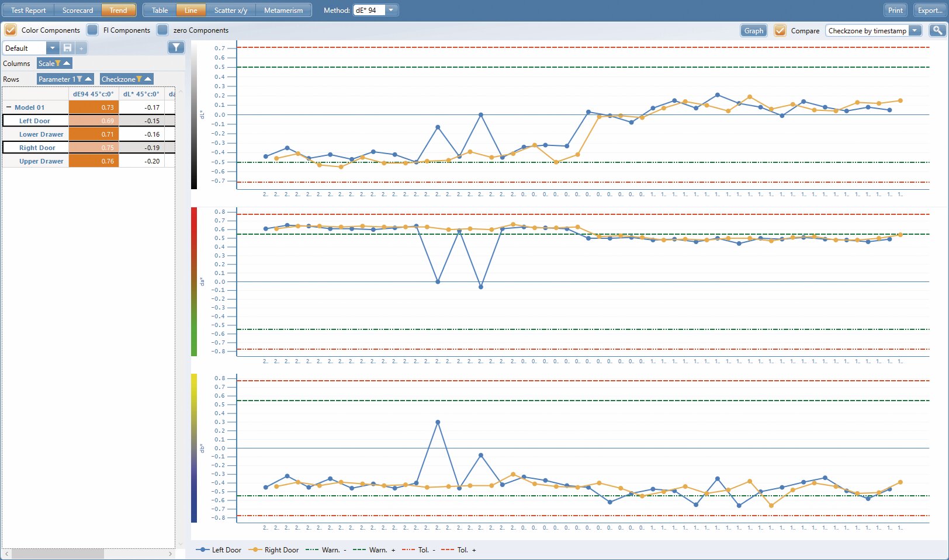Click the sort arrow on Checkzone chip
The image size is (949, 560).
pyautogui.click(x=148, y=79)
